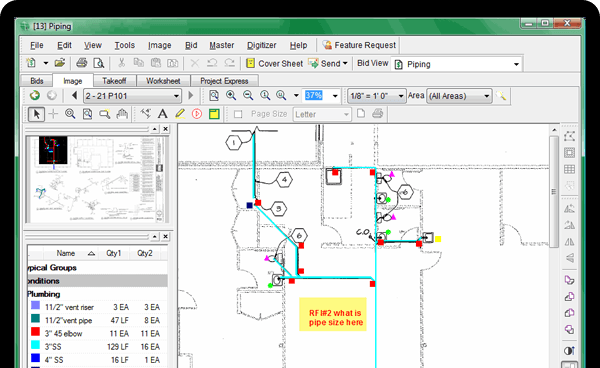Viewport: 600px width, 368px height.
Task: Close the thumbnail overview panel
Action: pyautogui.click(x=165, y=129)
